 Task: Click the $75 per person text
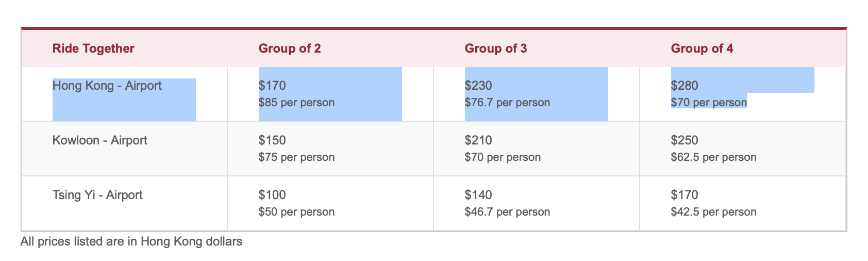[x=296, y=157]
